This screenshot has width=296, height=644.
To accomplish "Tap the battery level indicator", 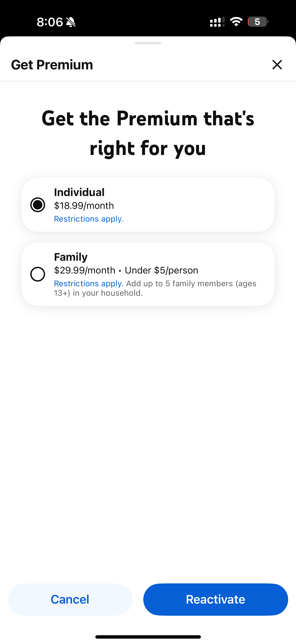I will click(x=258, y=22).
